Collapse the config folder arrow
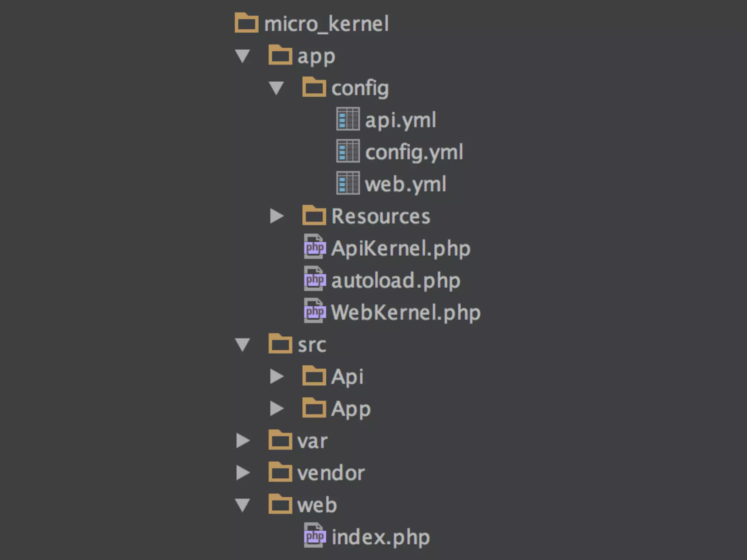 coord(276,88)
